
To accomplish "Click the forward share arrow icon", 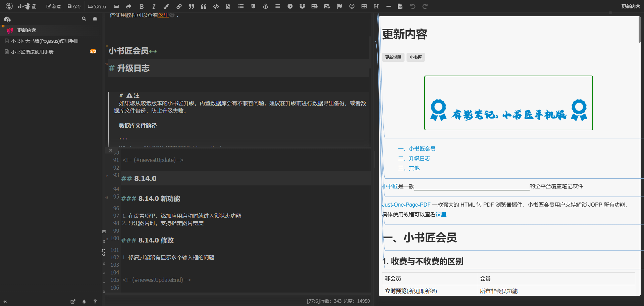I will pos(129,6).
